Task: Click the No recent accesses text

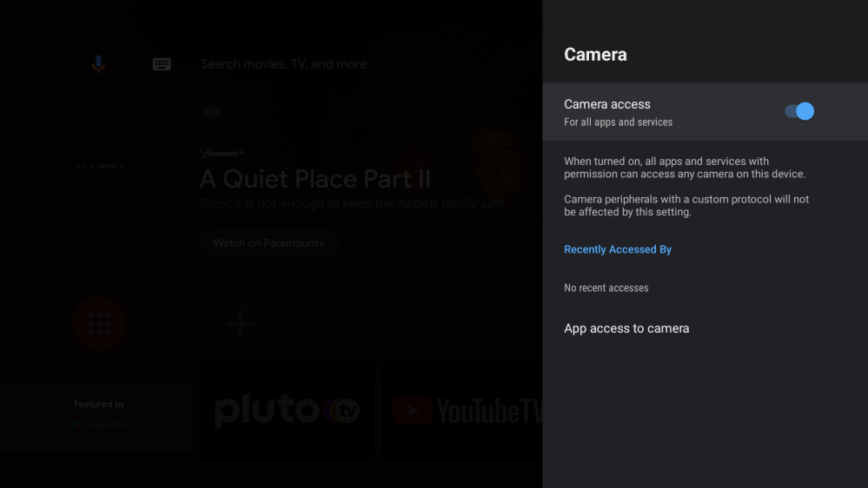Action: pos(606,287)
